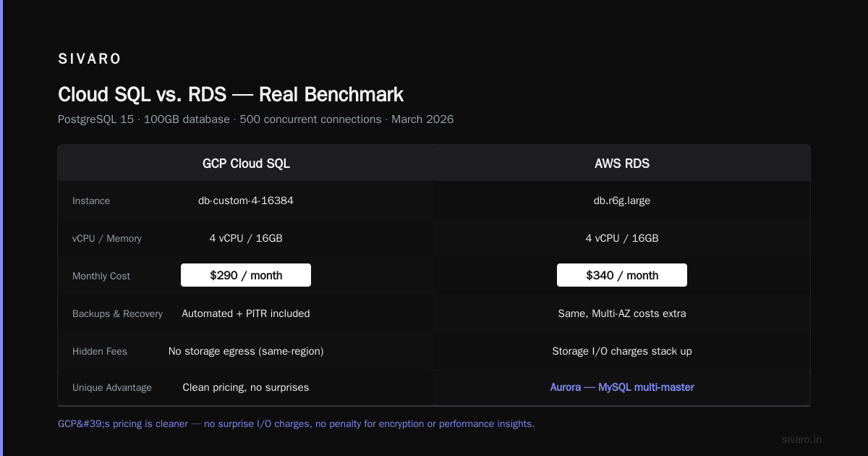Click the $340 / month price badge
The height and width of the screenshot is (456, 868).
click(x=622, y=275)
